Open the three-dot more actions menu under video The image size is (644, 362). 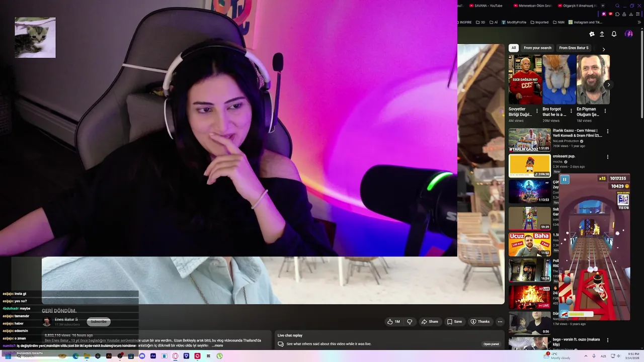pos(500,322)
